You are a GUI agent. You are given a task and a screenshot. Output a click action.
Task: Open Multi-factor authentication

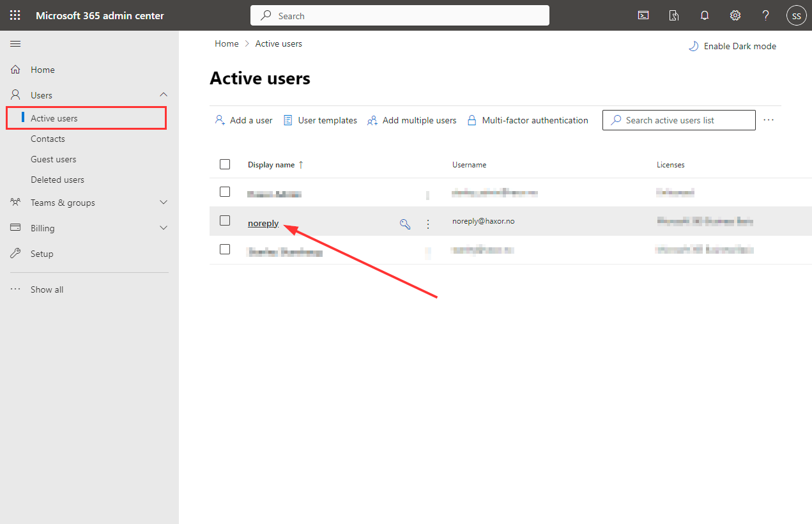528,120
